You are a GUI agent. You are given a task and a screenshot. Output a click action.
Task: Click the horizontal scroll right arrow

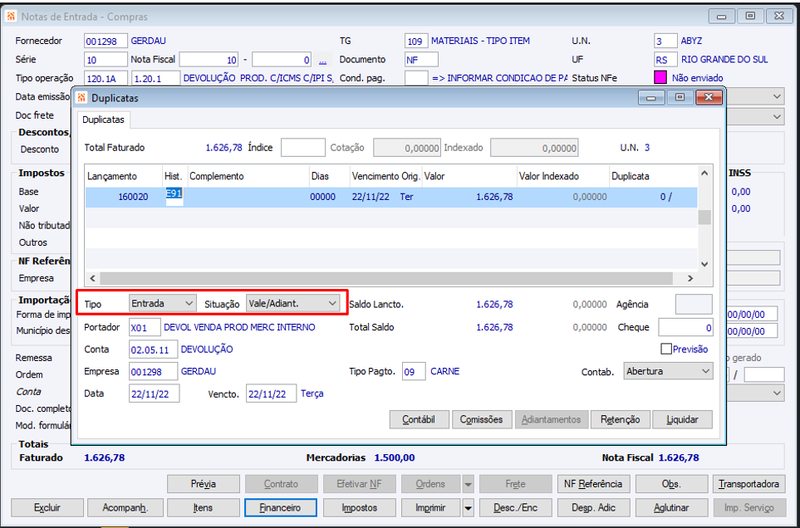(x=690, y=278)
